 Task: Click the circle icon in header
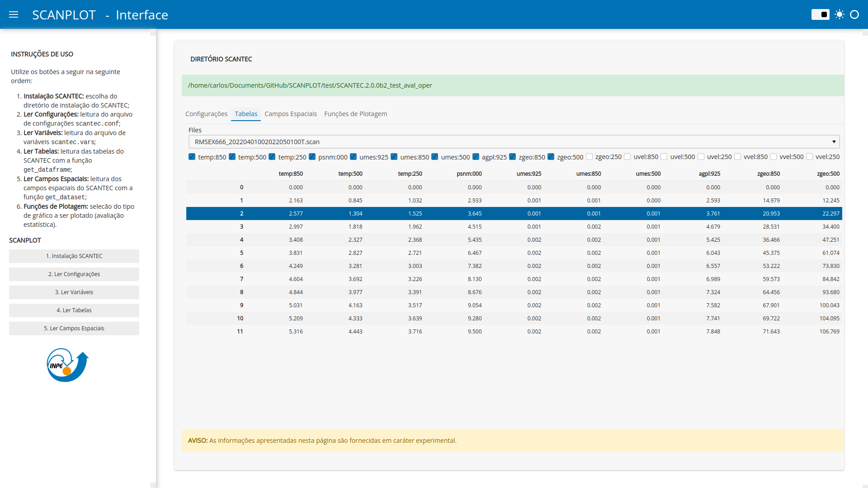(854, 14)
